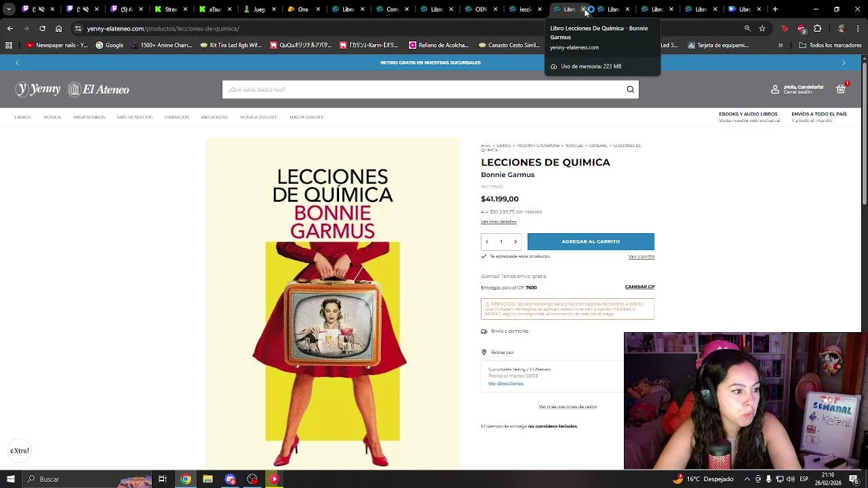Reload the page with the browser refresh icon

coord(42,28)
